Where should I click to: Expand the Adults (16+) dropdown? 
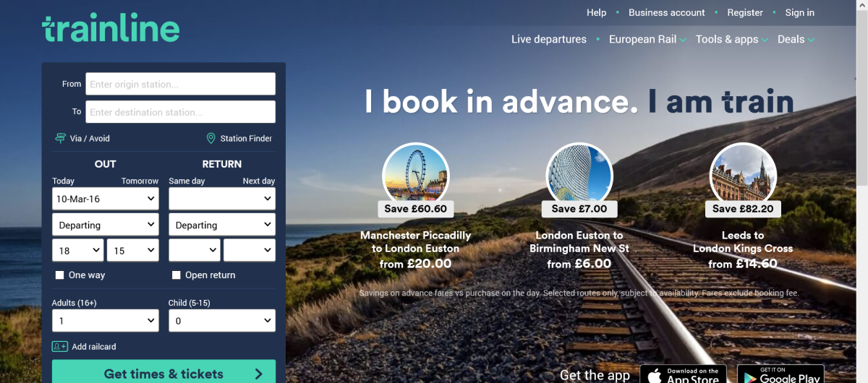[105, 321]
